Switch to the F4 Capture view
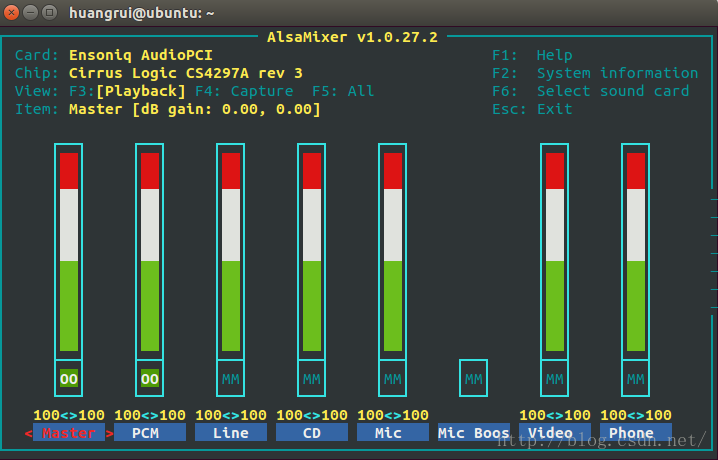The width and height of the screenshot is (718, 460). pos(244,91)
